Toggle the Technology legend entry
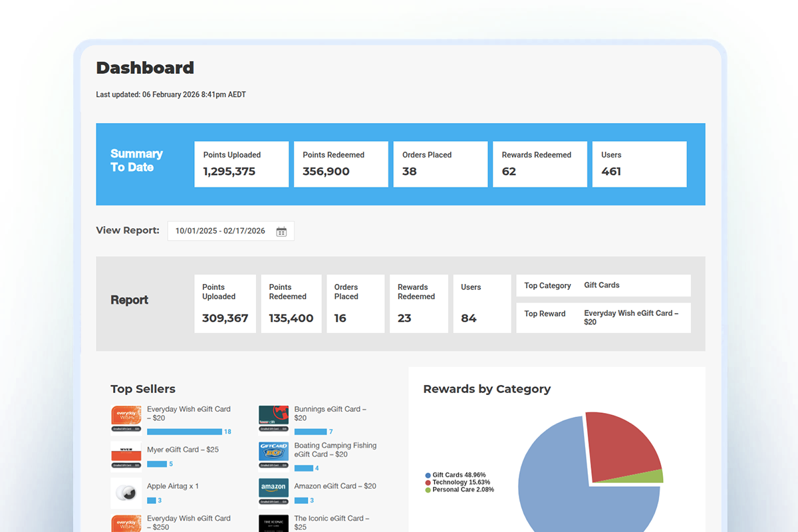The image size is (798, 532). click(455, 482)
